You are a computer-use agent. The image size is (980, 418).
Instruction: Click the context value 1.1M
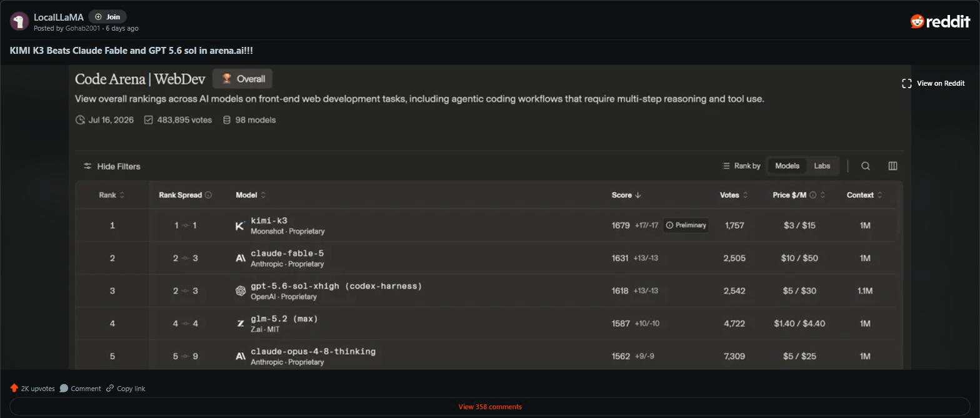point(865,291)
